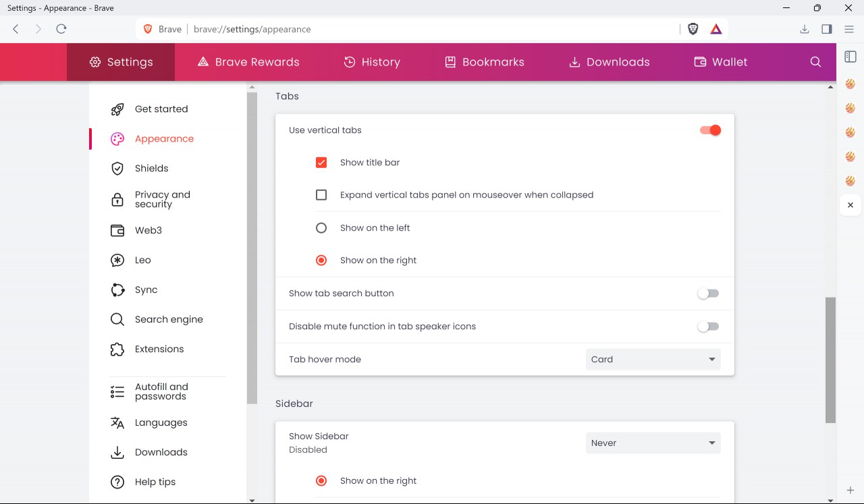
Task: Click the Get started rocket icon
Action: (x=117, y=109)
